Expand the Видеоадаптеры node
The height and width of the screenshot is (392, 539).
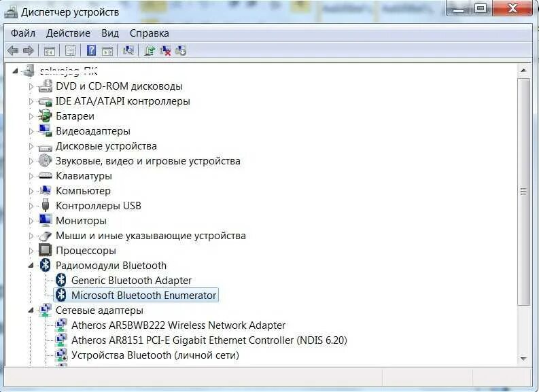(31, 131)
